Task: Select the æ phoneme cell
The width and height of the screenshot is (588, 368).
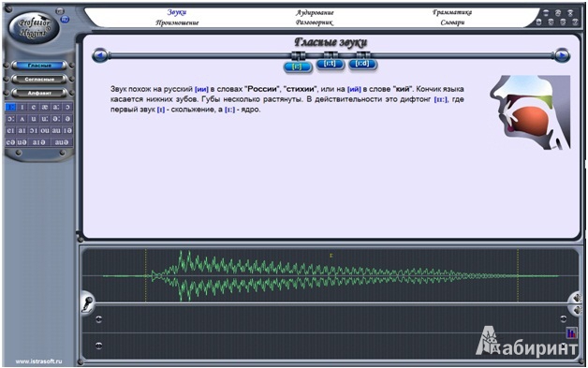Action: click(45, 107)
